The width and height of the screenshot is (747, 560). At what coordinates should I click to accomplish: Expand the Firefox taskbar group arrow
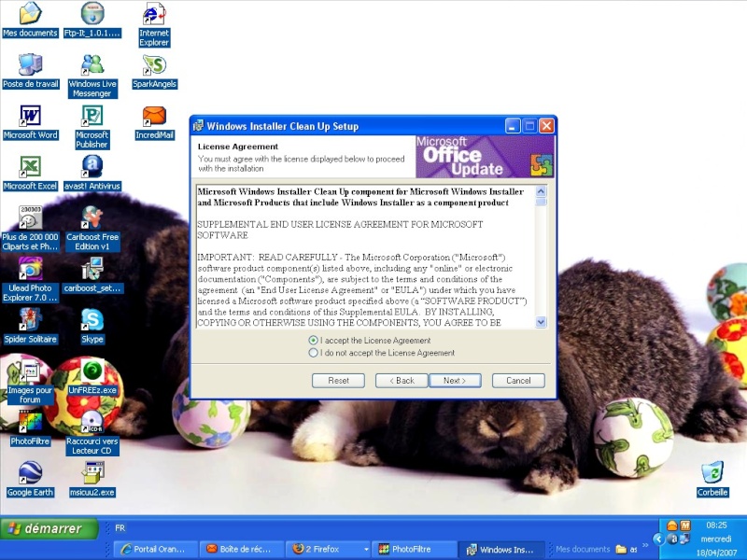365,550
